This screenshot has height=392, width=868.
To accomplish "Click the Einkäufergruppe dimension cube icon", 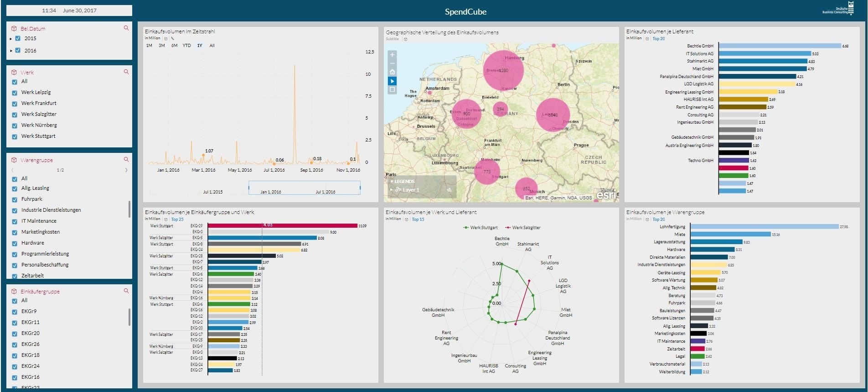I will [x=14, y=291].
